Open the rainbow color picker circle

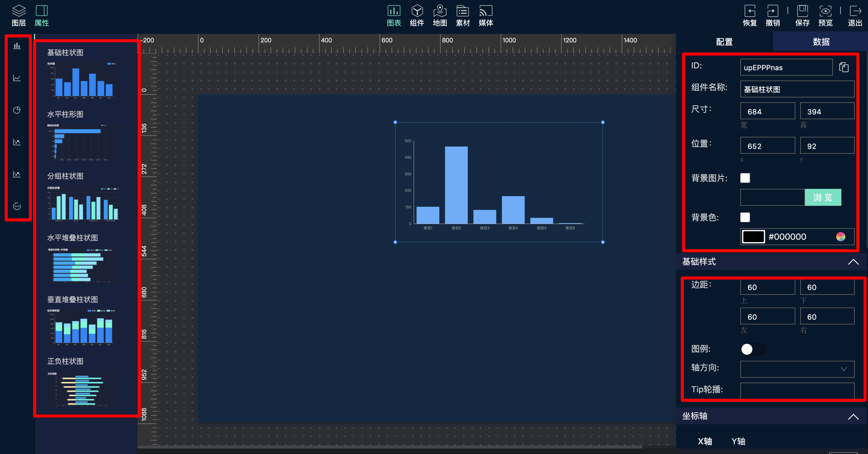click(x=840, y=237)
